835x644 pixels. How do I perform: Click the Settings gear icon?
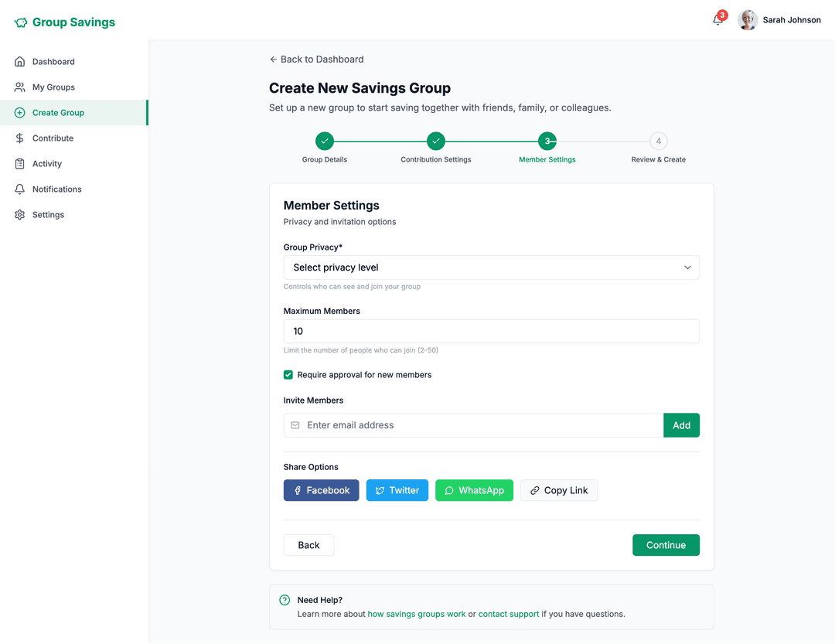[x=20, y=215]
